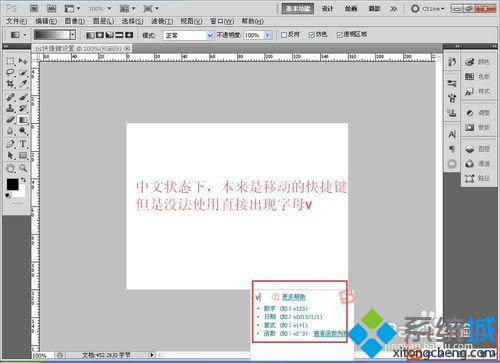Open the 文件(F) menu

17,21
